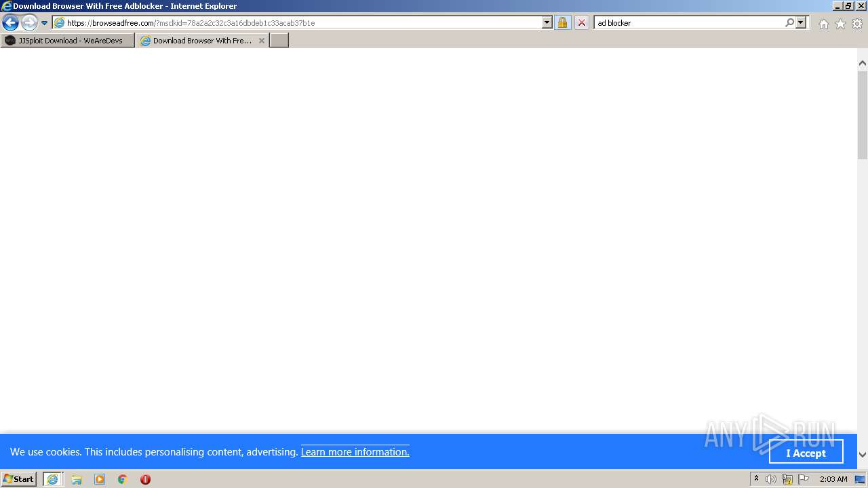Screen dimensions: 868x488
Task: Open Windows Explorer folder taskbar icon
Action: tap(77, 479)
